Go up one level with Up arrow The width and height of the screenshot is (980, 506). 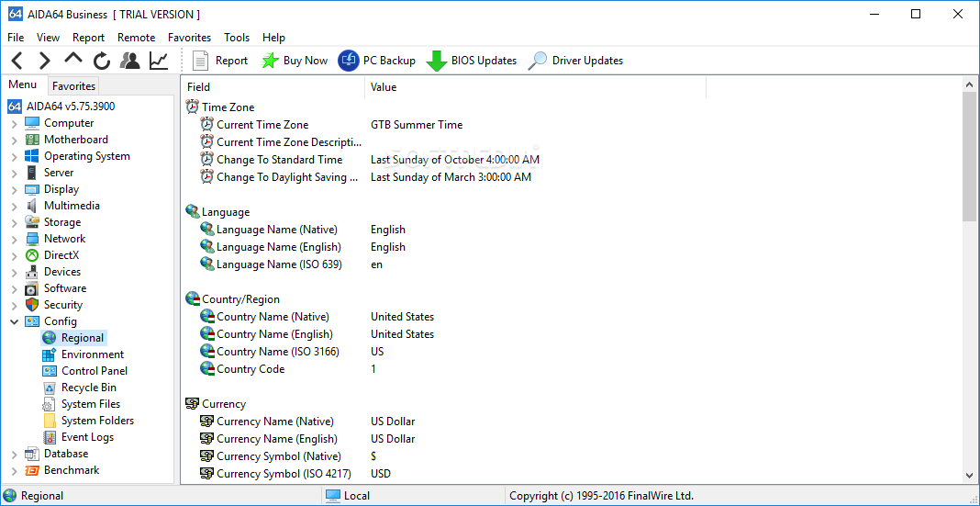(73, 60)
